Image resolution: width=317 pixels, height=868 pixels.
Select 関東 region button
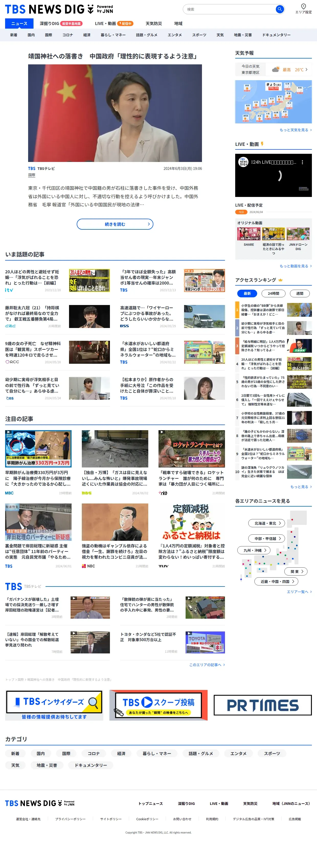[x=296, y=571]
